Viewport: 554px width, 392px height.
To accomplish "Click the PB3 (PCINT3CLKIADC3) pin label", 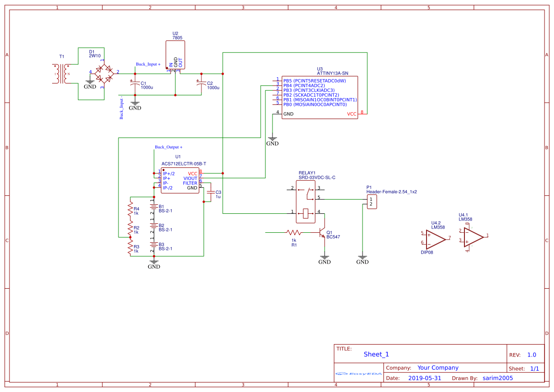I will (x=309, y=90).
